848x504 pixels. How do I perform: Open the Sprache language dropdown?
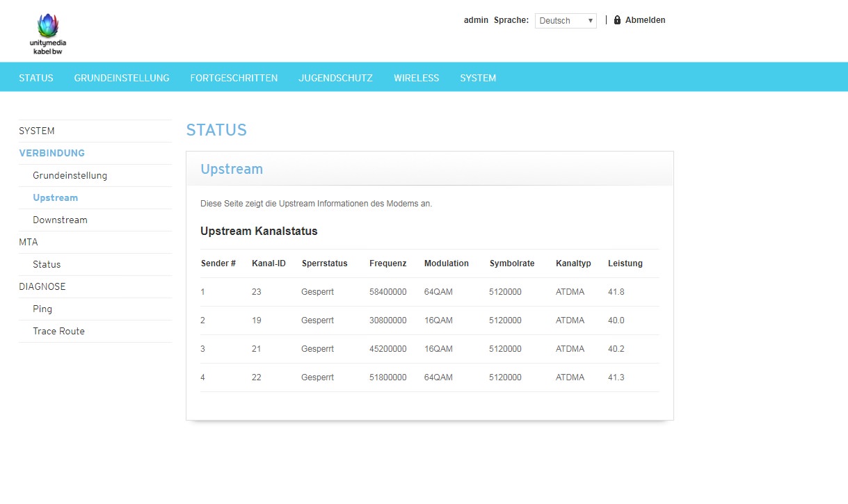[565, 21]
